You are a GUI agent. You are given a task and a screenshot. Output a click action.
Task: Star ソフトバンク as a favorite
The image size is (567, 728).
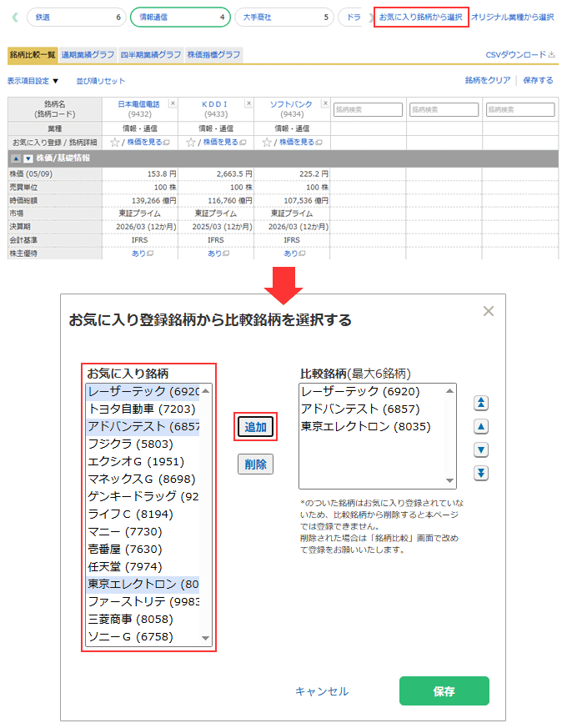click(x=267, y=142)
